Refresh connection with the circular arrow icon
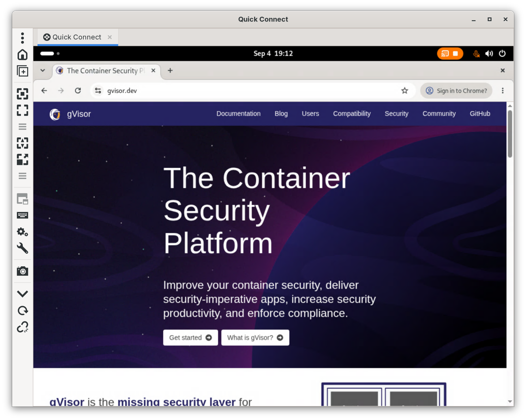526x420 pixels. (23, 311)
